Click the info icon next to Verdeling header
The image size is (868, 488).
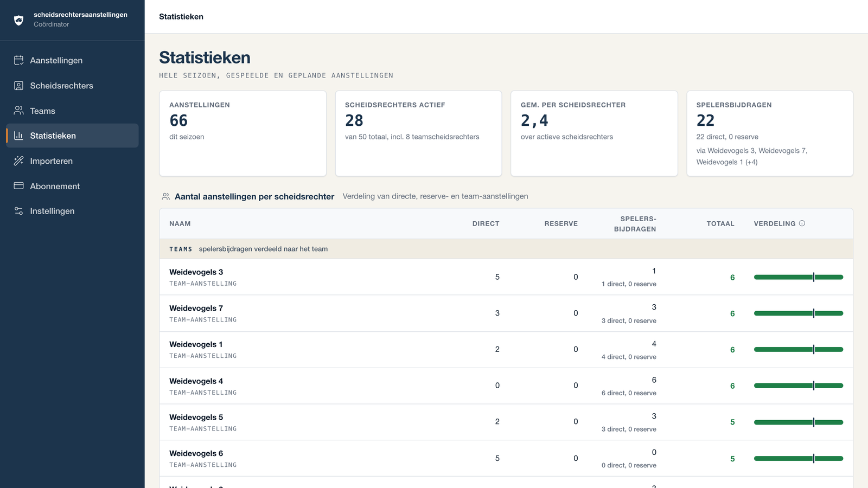[x=802, y=223]
